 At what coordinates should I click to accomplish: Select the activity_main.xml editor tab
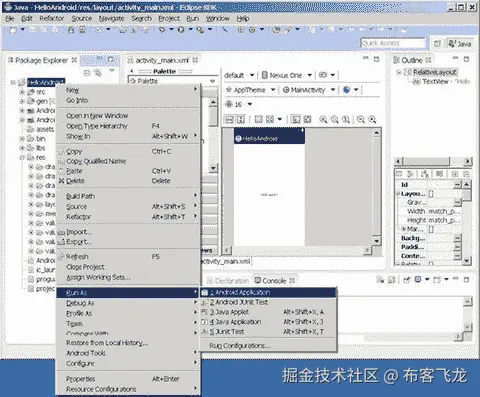[162, 60]
